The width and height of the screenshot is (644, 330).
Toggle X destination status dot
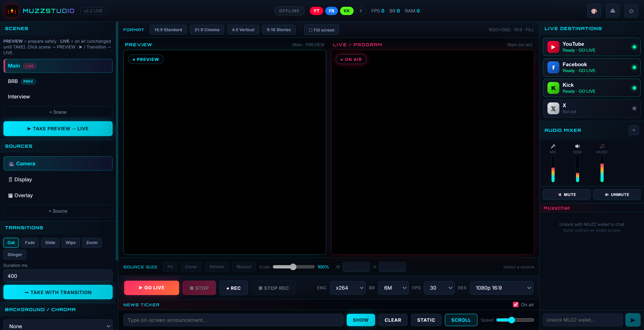click(x=634, y=108)
